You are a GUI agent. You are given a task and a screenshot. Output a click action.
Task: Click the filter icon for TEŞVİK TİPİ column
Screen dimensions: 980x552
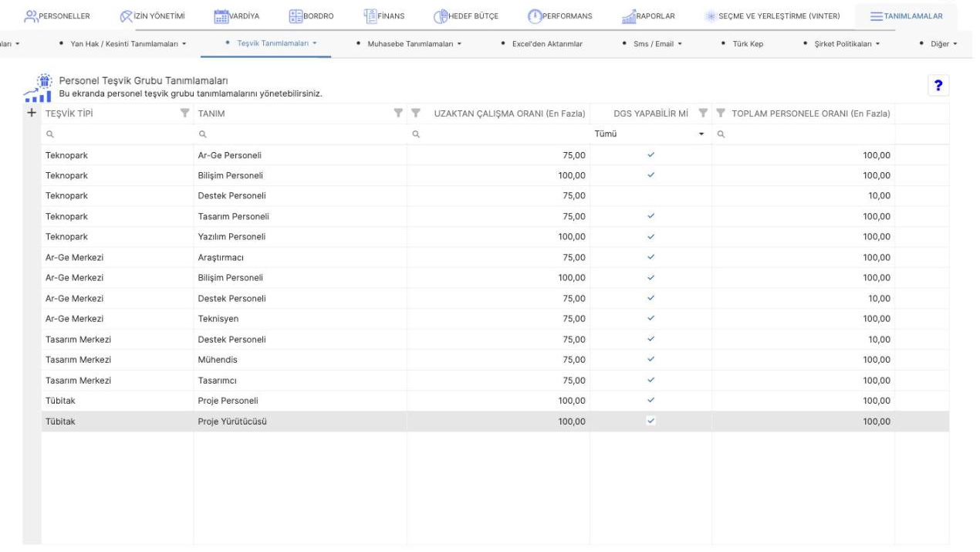pos(184,114)
